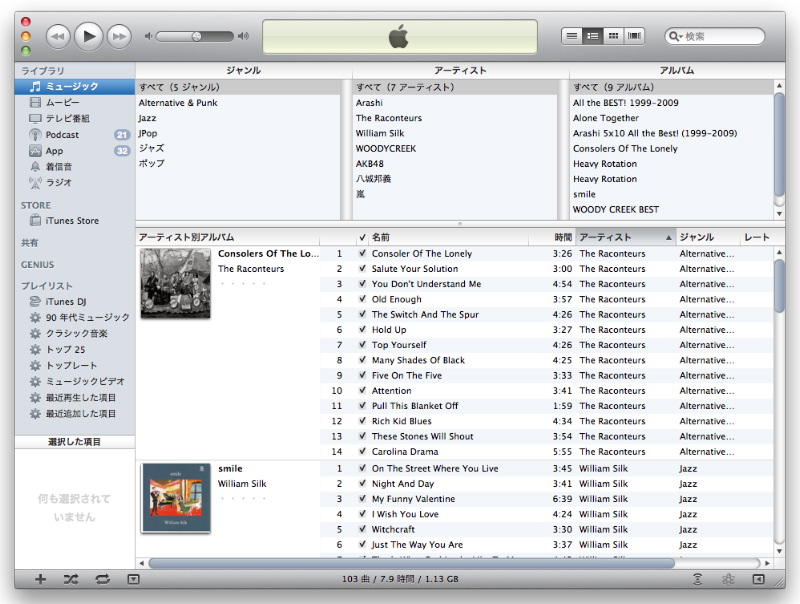The image size is (800, 604).
Task: Sort tracks by 名前 column
Action: (x=449, y=237)
